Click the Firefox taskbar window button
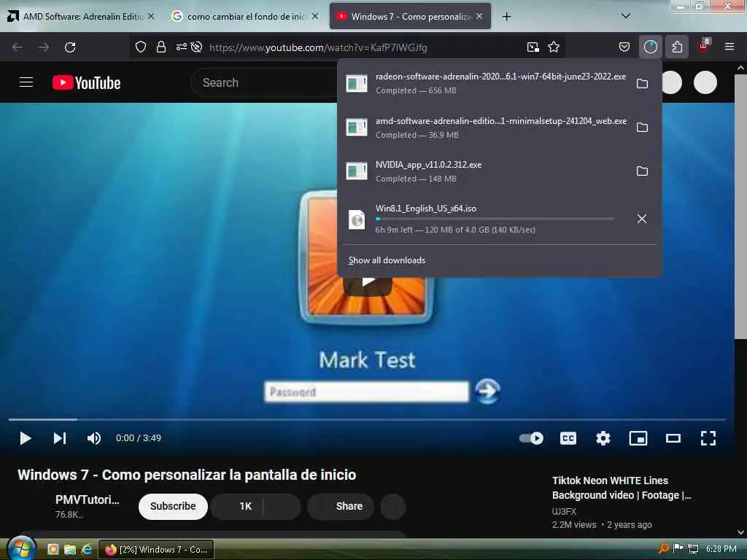Viewport: 747px width, 560px height. point(156,550)
